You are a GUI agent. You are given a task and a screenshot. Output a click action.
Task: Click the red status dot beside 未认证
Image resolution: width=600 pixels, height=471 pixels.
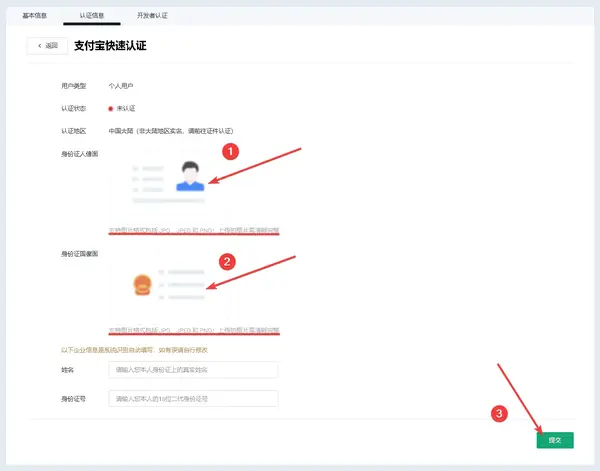click(111, 109)
